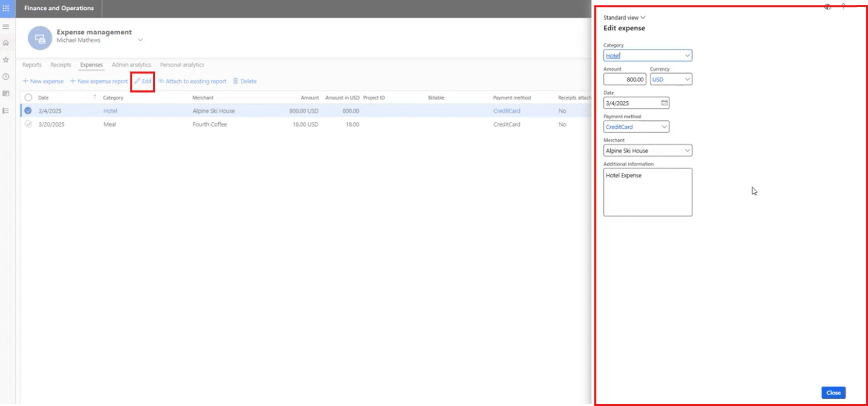Open the calendar picker in Date field
The width and height of the screenshot is (868, 406).
click(x=664, y=103)
